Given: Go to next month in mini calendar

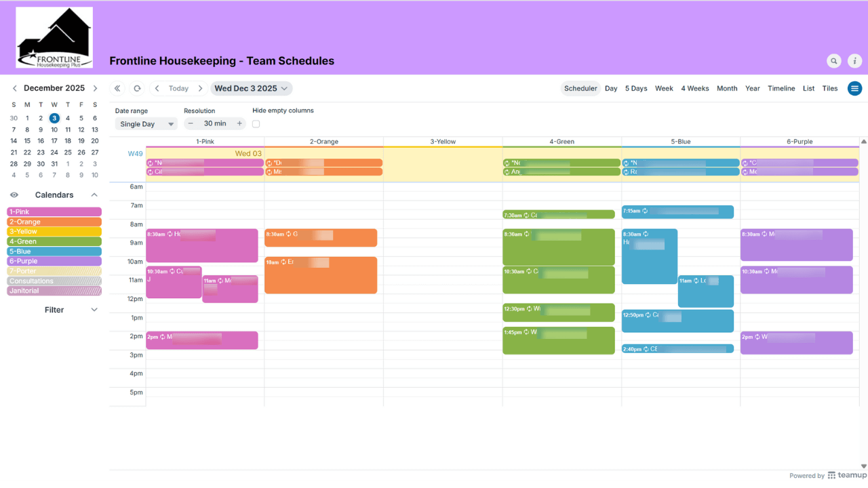Looking at the screenshot, I should (95, 89).
